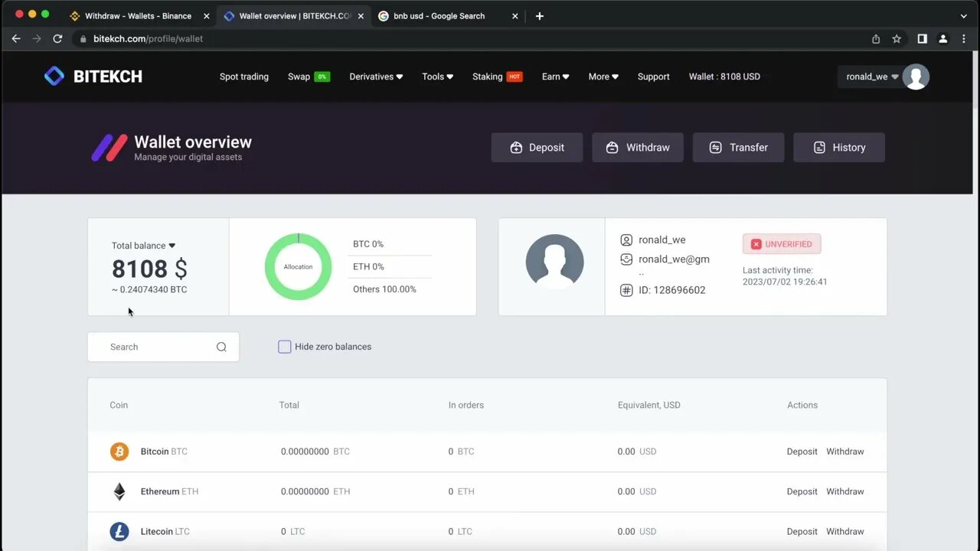Click the username person icon beside ronald_we

[x=626, y=240]
